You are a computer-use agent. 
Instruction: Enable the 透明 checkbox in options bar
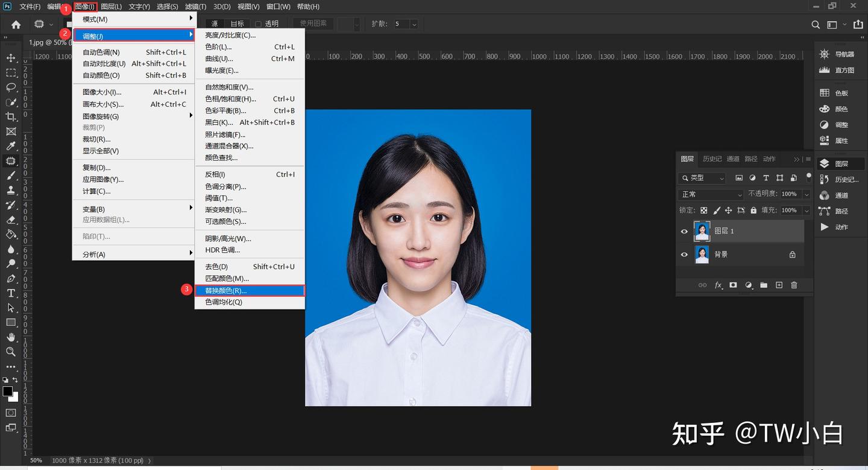click(x=259, y=24)
